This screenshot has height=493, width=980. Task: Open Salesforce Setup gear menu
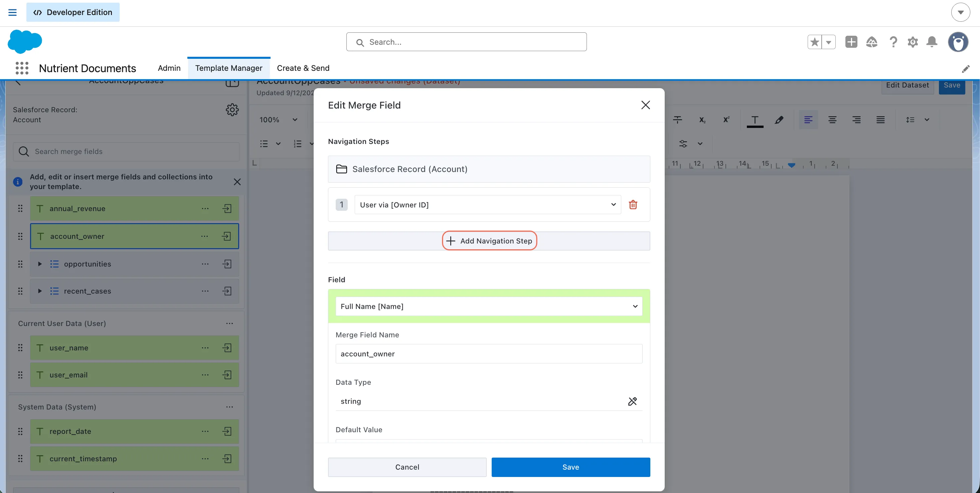(912, 42)
